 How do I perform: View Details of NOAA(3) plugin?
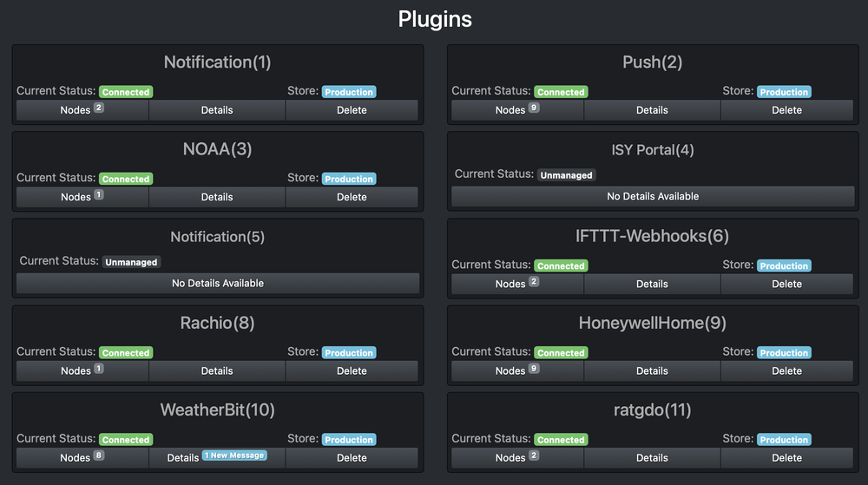point(217,197)
